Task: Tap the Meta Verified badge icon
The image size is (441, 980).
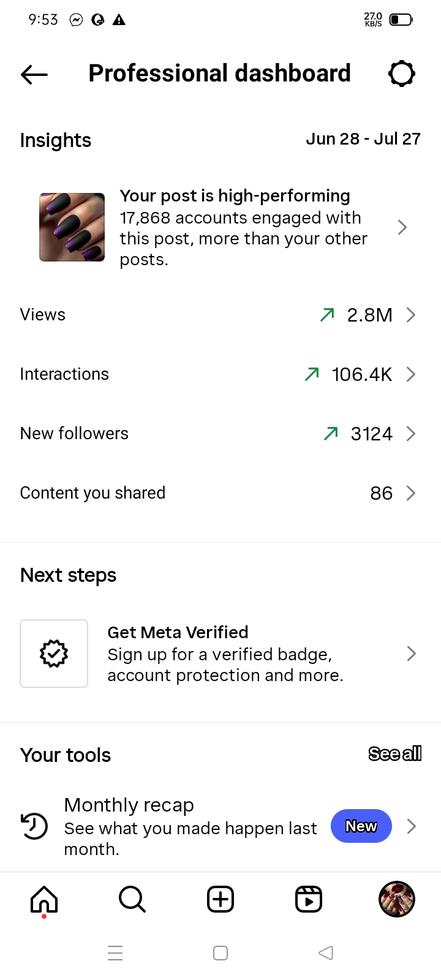Action: (54, 654)
